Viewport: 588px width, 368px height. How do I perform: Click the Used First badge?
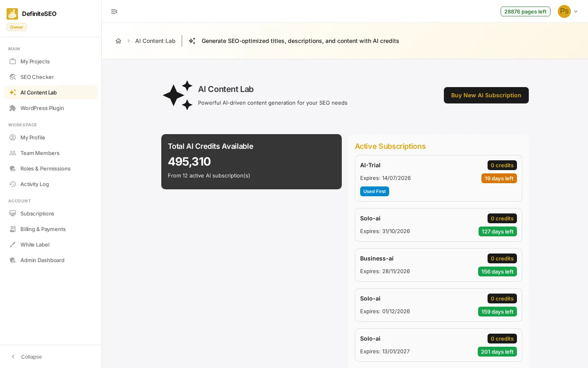374,191
